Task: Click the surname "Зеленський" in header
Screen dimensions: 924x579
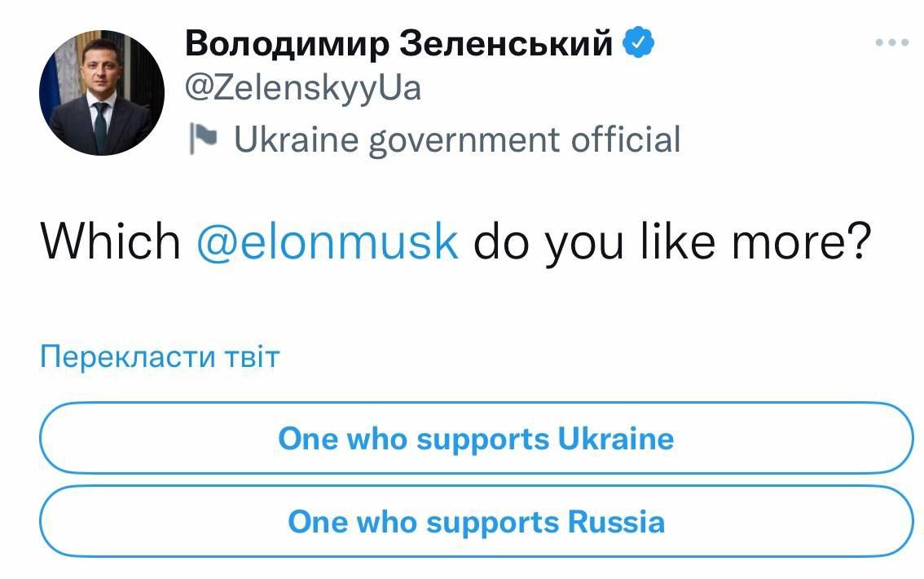Action: [507, 43]
